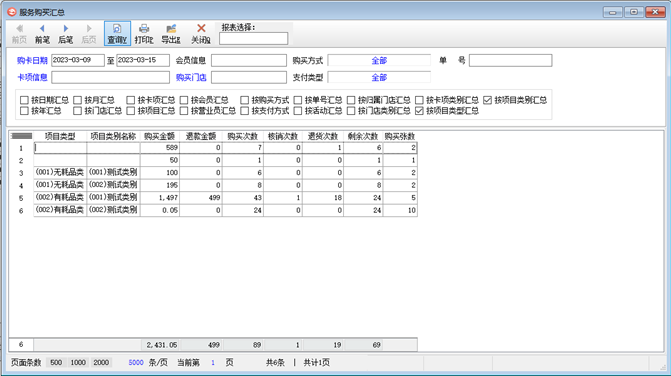Enable 按卡项类别汇总 checkbox
This screenshot has width=671, height=376.
419,100
